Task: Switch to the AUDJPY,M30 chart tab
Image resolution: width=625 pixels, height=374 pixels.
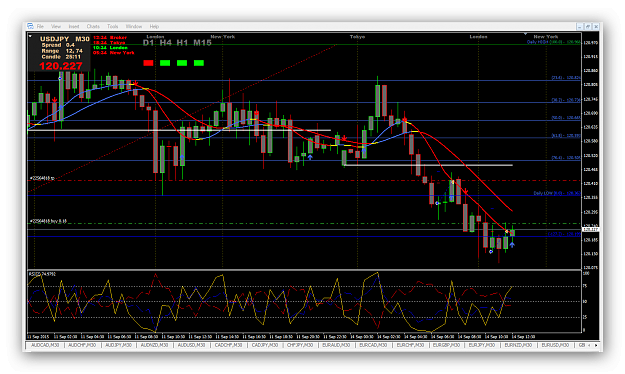Action: pyautogui.click(x=118, y=345)
